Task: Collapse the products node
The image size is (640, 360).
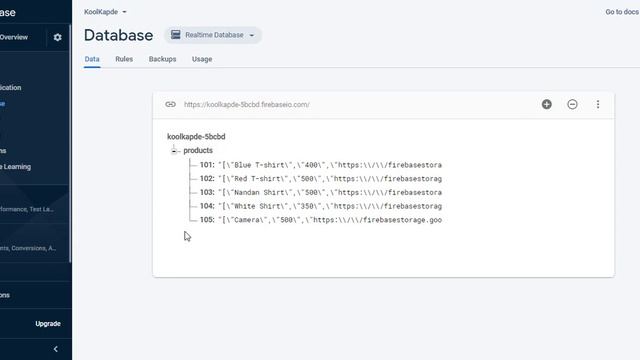Action: point(174,151)
